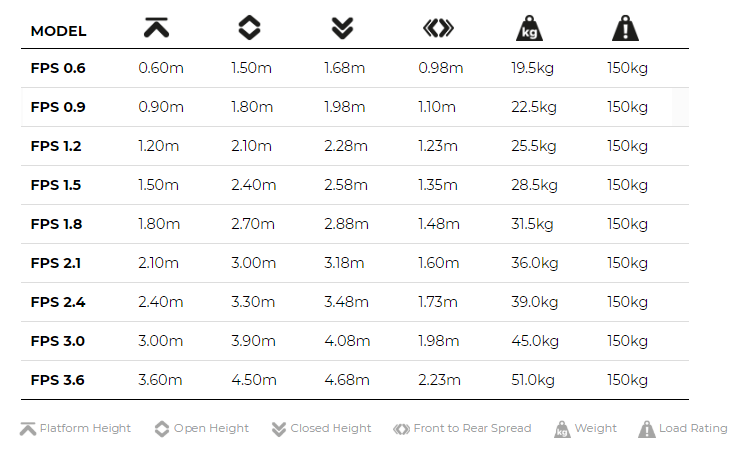Select the FPS 0.6 model row label
Screen dimensions: 747x455
point(58,68)
